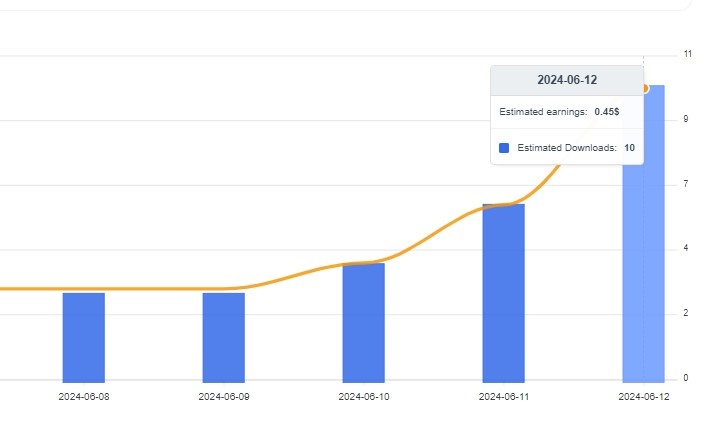Click the y-axis value 4
707x434 pixels.
(x=686, y=248)
